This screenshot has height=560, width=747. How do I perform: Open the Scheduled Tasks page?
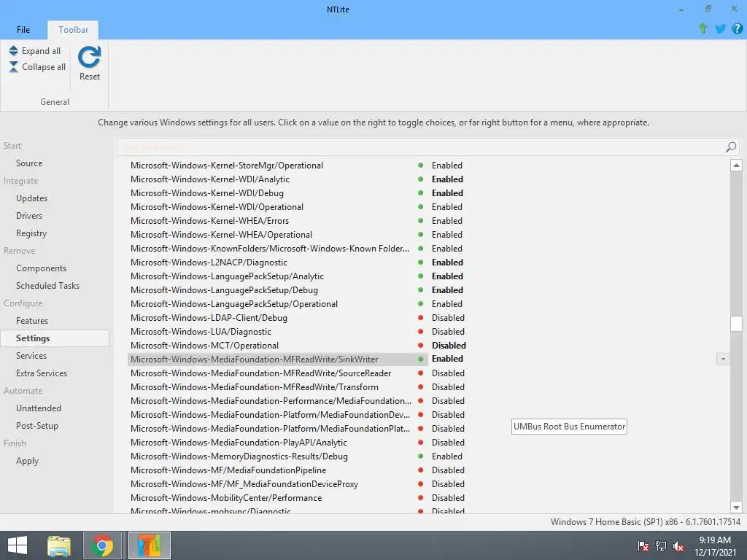point(47,286)
